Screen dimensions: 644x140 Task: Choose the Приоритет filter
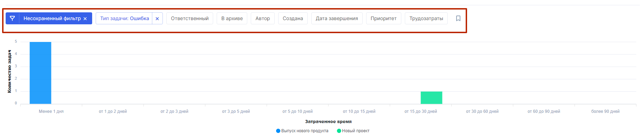384,18
